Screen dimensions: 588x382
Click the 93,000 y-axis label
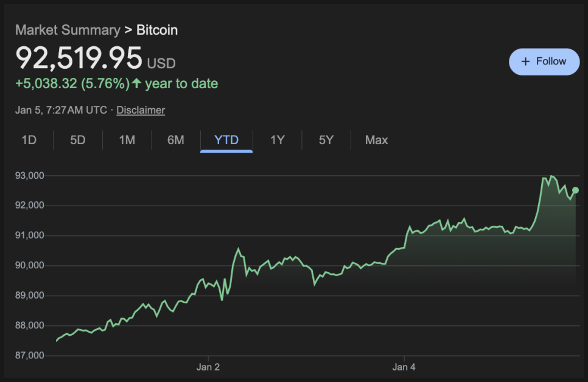pos(29,176)
